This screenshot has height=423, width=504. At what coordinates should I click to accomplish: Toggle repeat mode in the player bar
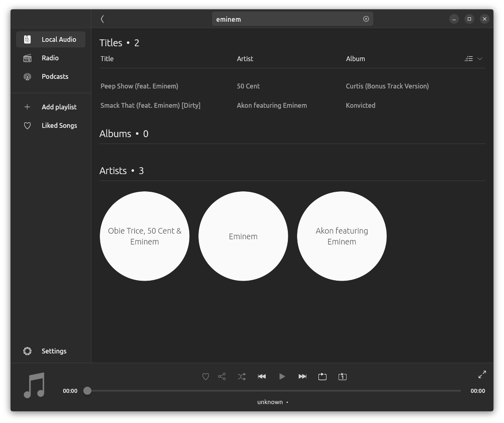(x=322, y=376)
